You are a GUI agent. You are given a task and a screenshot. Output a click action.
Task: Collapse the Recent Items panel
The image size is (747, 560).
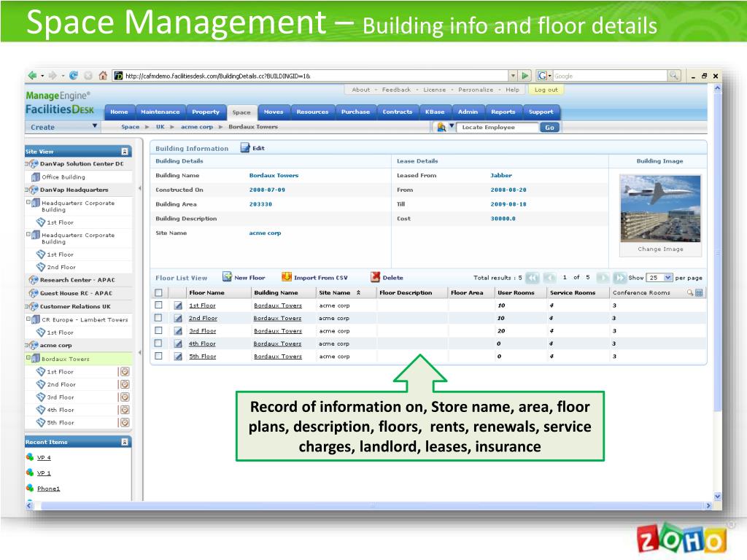click(125, 442)
